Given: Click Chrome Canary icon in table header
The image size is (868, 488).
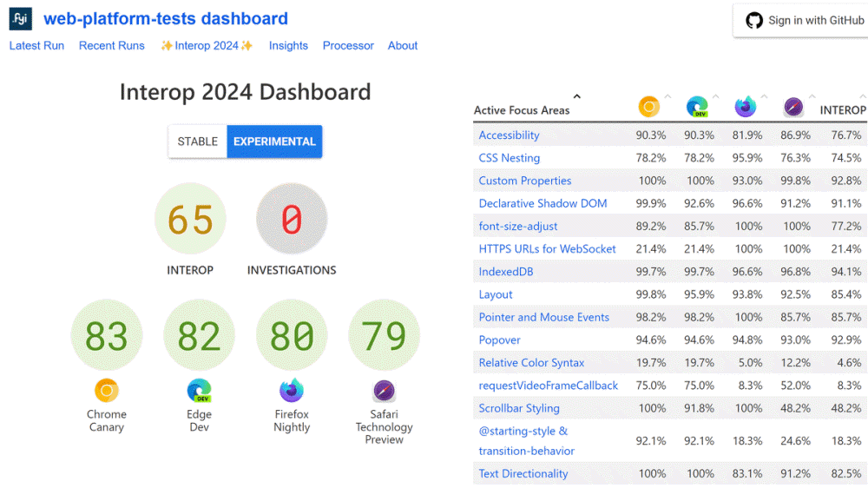Looking at the screenshot, I should pos(648,107).
